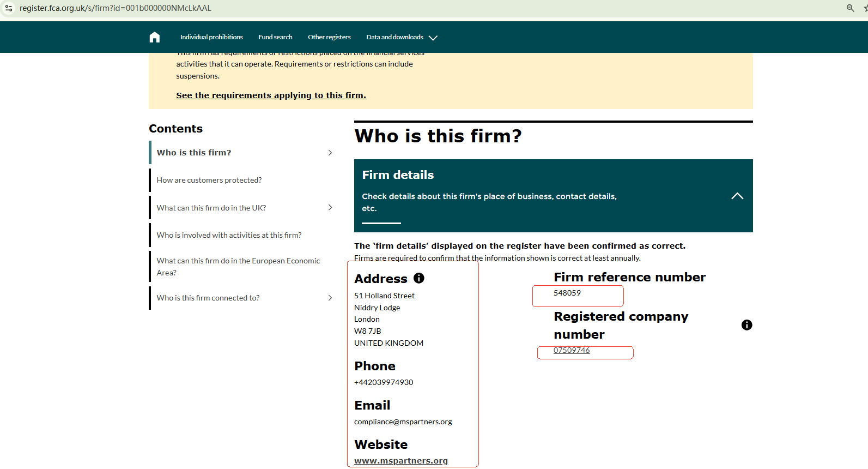Go to the FCA register home icon
This screenshot has height=469, width=868.
(155, 37)
